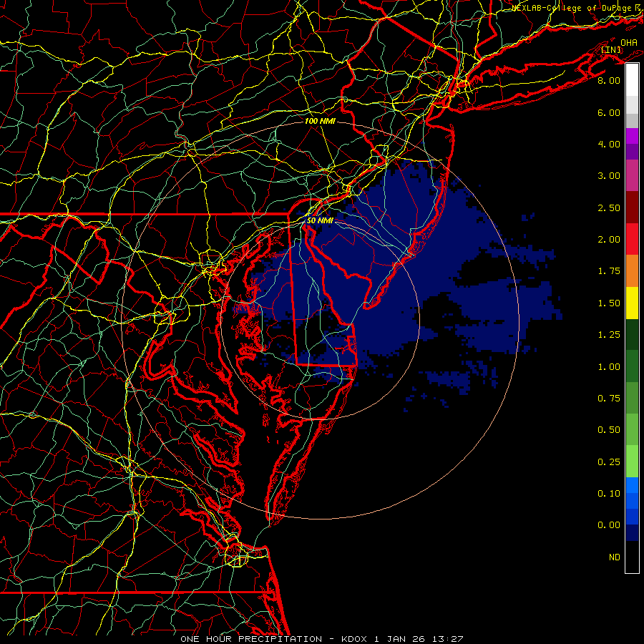Select the 1.50 legend label

[x=609, y=303]
